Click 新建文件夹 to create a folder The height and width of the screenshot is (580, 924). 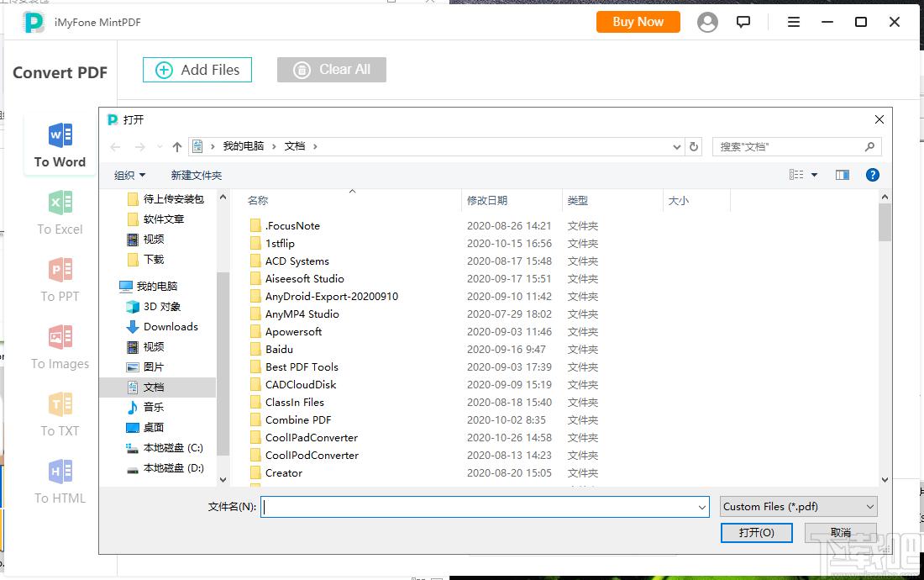point(197,175)
